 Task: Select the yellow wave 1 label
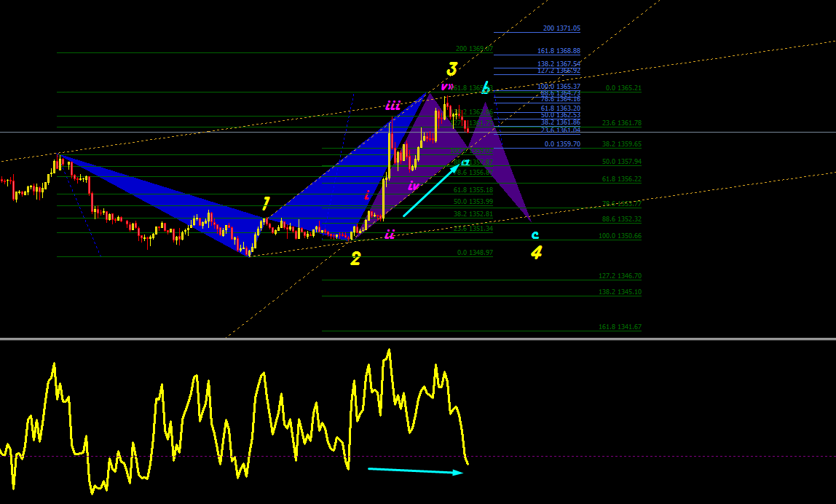(x=266, y=203)
